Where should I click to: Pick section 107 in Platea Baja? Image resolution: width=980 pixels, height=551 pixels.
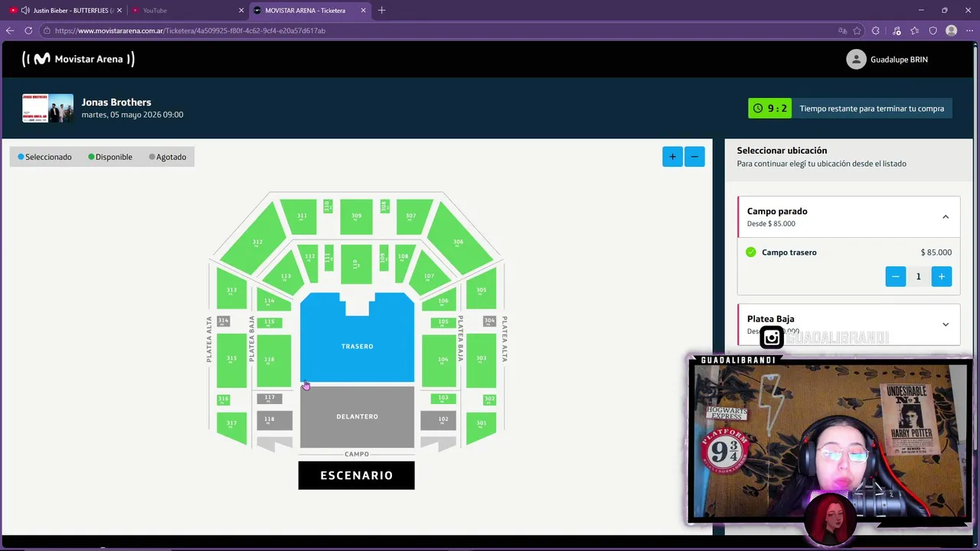click(430, 275)
